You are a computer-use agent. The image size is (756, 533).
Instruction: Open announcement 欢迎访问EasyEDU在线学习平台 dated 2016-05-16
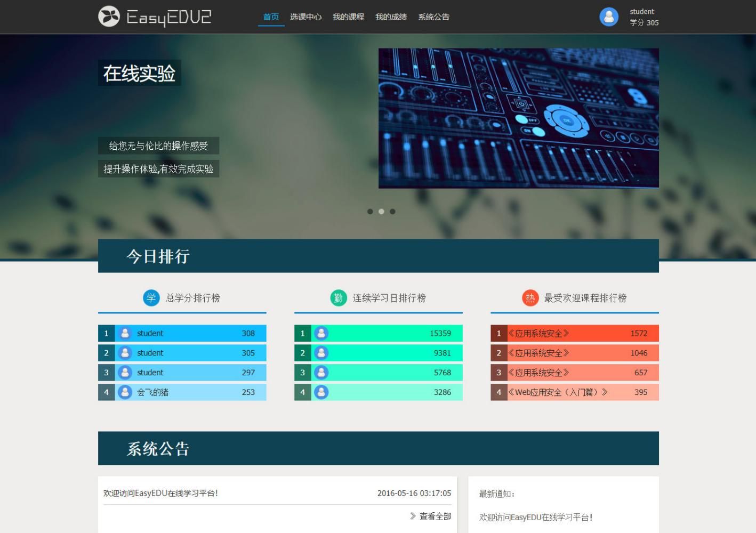160,494
